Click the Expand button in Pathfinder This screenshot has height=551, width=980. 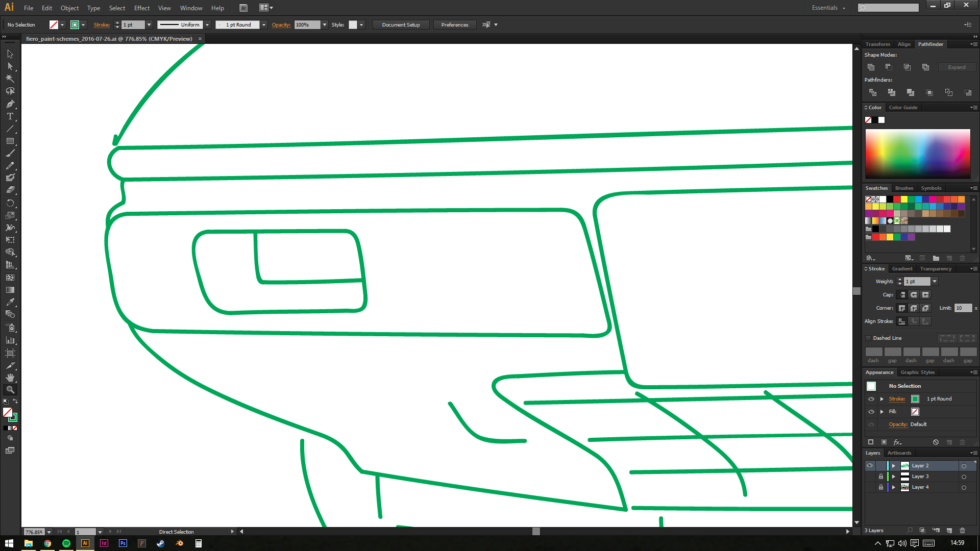click(957, 67)
